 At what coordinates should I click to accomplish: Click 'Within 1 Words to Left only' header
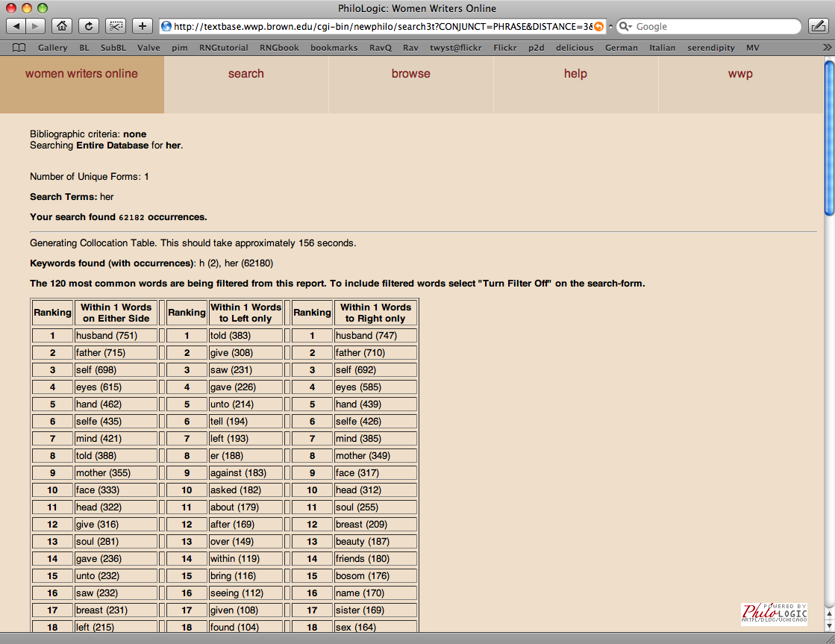[246, 313]
